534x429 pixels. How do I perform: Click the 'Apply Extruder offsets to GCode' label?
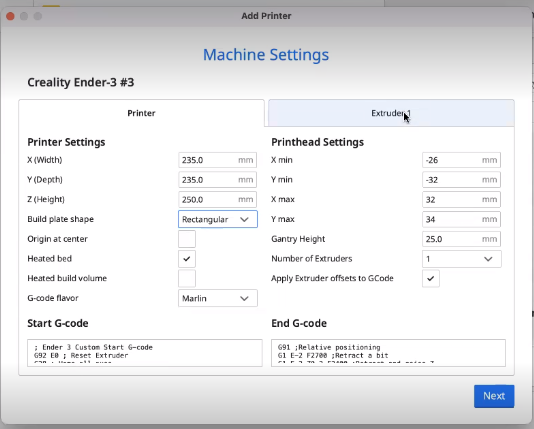click(x=332, y=278)
